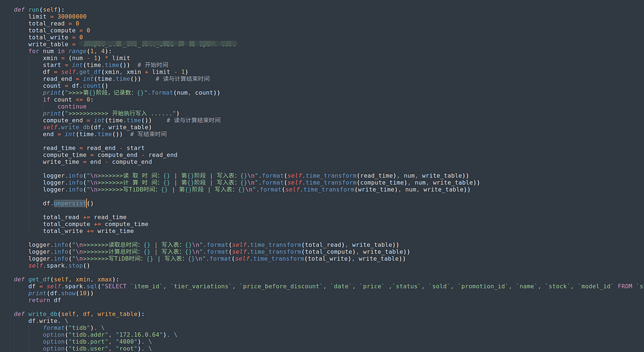Click the 'continue' keyword
Viewport: 644px width, 352px height.
pos(72,106)
